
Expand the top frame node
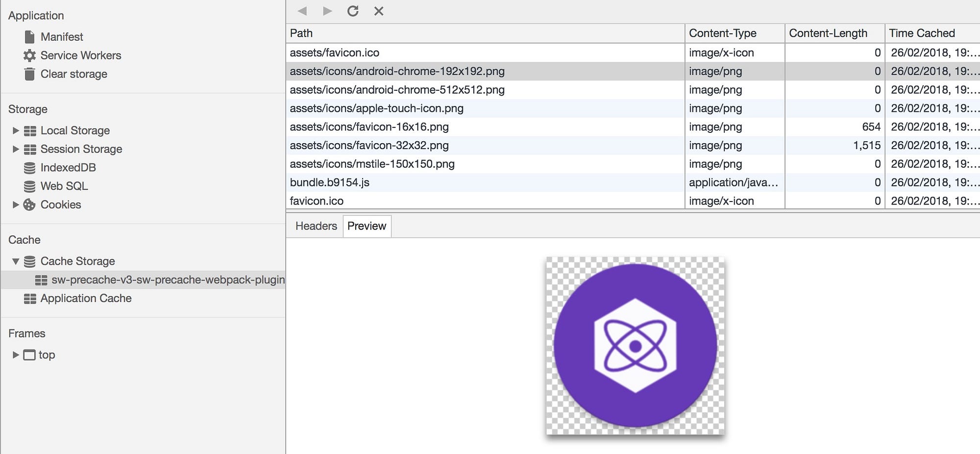(x=16, y=354)
